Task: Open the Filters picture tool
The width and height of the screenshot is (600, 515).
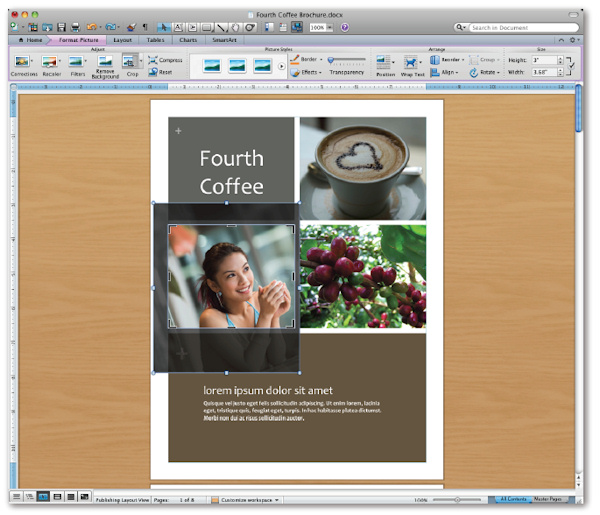Action: point(77,65)
